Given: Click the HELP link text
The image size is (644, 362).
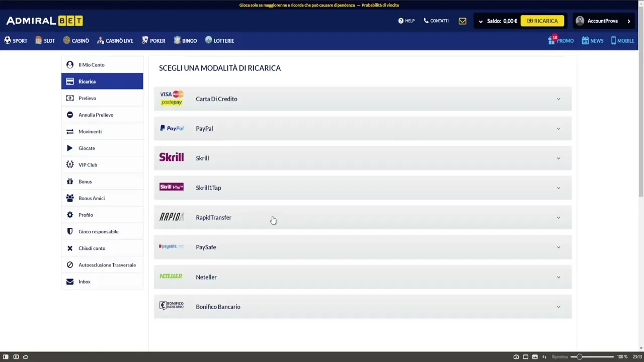Looking at the screenshot, I should pyautogui.click(x=410, y=21).
